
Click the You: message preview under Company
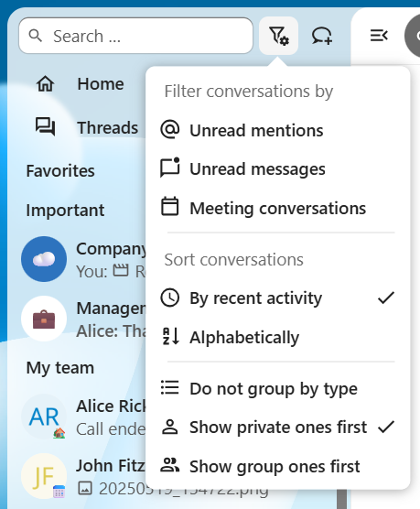111,272
